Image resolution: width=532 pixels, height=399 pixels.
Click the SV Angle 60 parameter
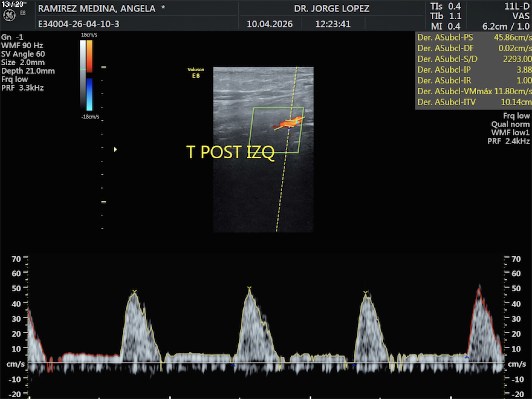point(23,54)
